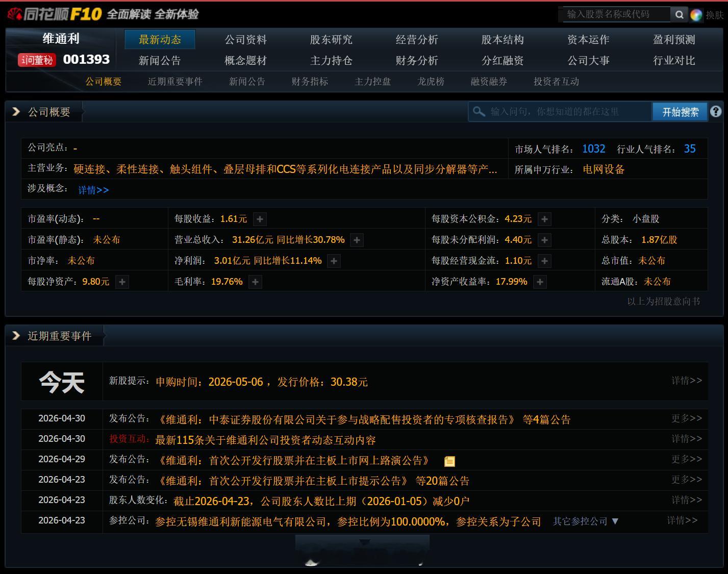Expand plus icon beside 每股资本公积金
Viewport: 728px width, 574px height.
click(x=544, y=219)
